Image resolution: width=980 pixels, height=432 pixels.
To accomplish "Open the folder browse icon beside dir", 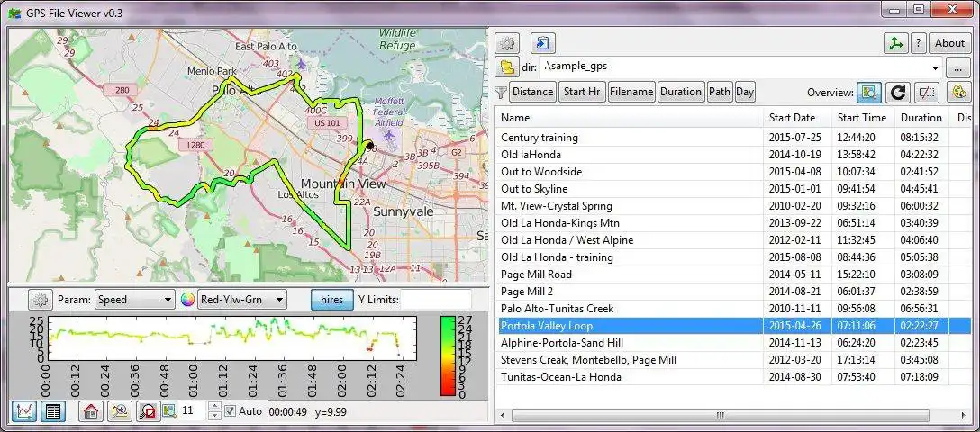I will (x=507, y=67).
